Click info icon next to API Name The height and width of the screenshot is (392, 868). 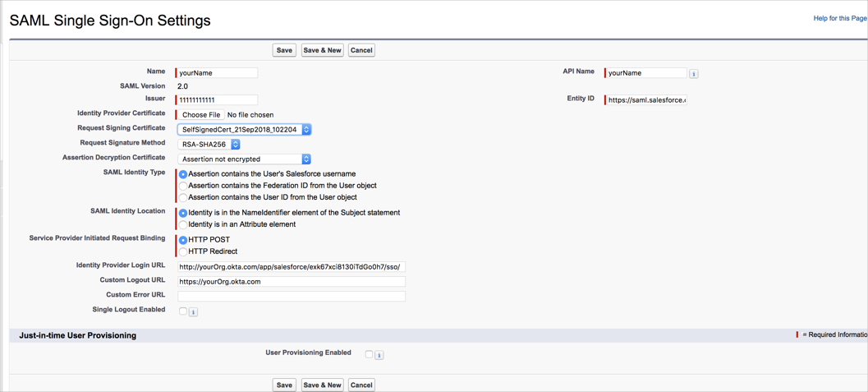pos(694,74)
